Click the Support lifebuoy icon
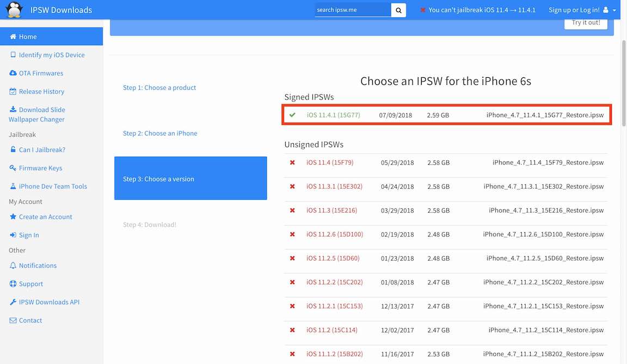The width and height of the screenshot is (627, 364). click(x=13, y=283)
